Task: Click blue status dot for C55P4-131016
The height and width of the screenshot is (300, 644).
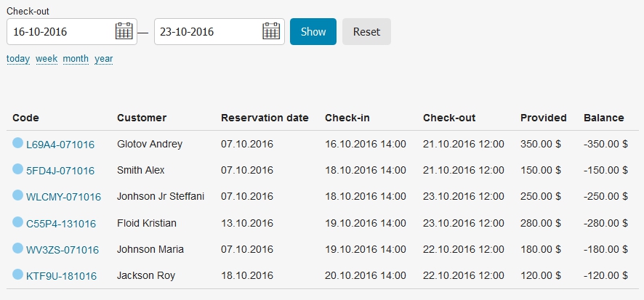Action: tap(17, 222)
